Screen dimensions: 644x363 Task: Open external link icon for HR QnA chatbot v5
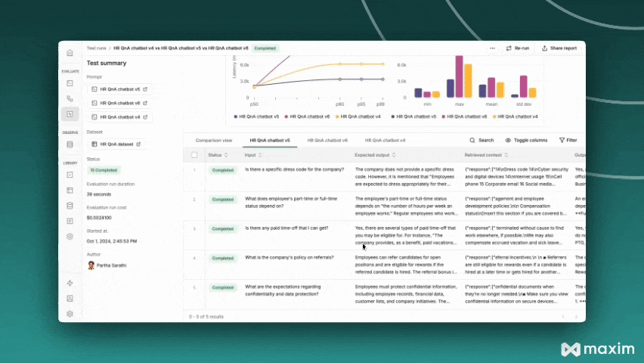145,89
